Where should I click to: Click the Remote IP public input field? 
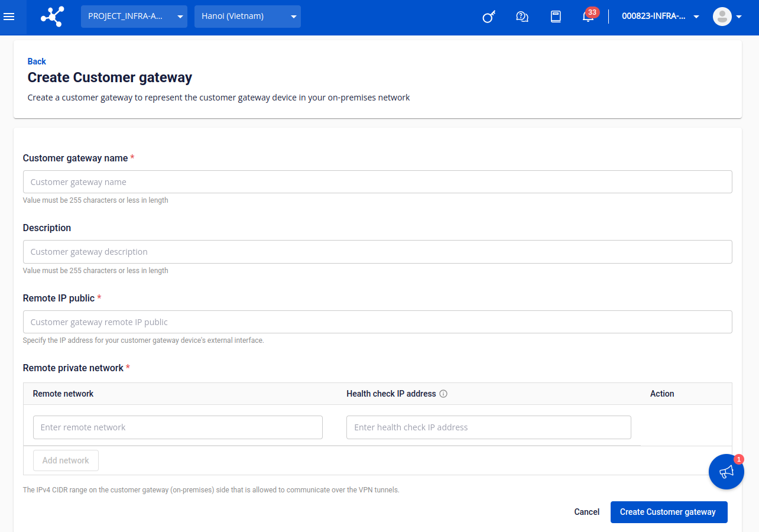377,322
